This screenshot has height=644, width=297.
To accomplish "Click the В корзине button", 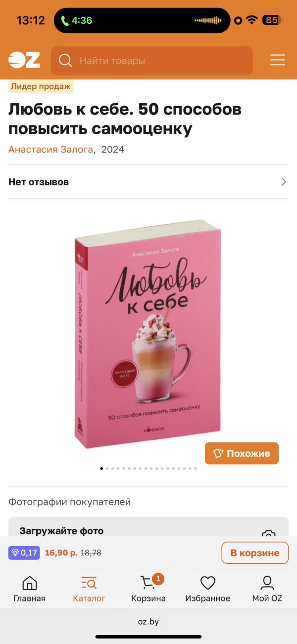I will pos(255,553).
